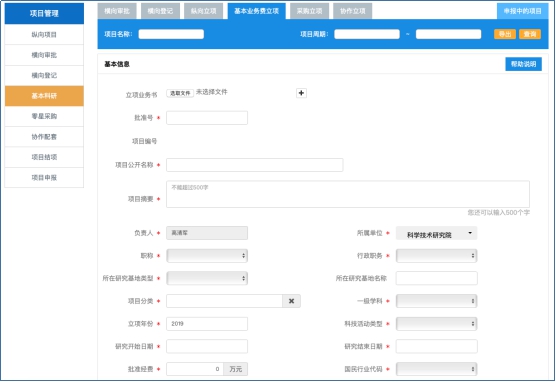Click the 负责人 field

(207, 233)
